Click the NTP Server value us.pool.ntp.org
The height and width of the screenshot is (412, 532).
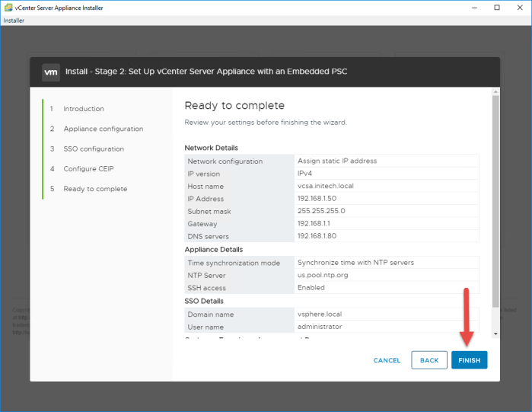pyautogui.click(x=323, y=275)
